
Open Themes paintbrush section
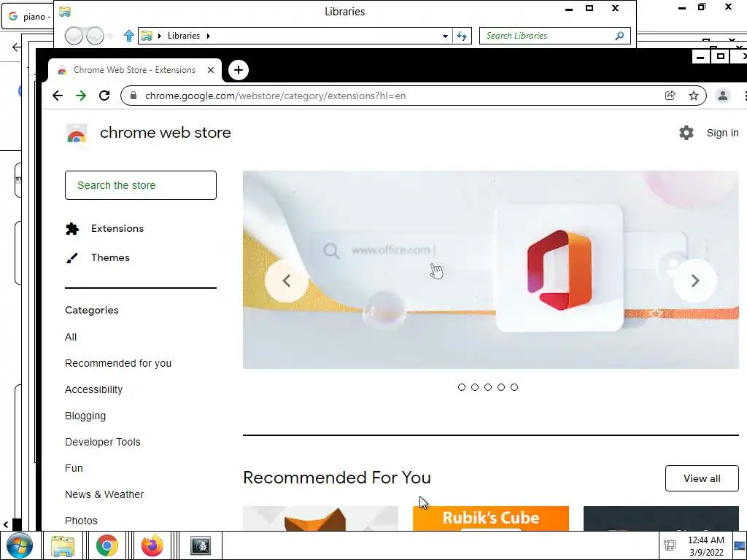coord(98,257)
